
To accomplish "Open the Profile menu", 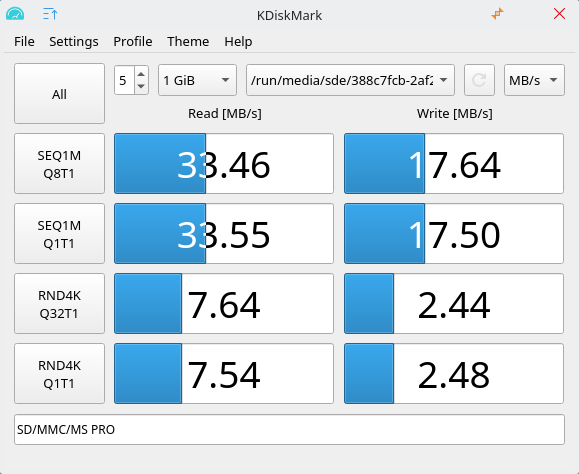I will 133,41.
